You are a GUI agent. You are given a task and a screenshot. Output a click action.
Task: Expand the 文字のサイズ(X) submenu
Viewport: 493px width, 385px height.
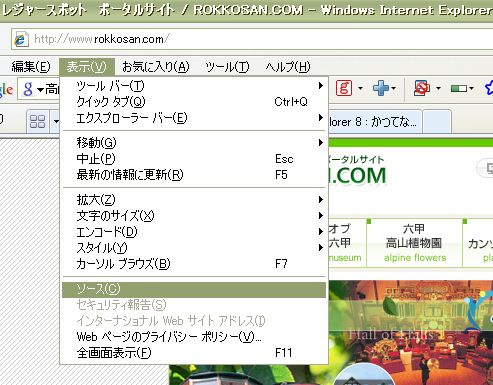point(194,216)
